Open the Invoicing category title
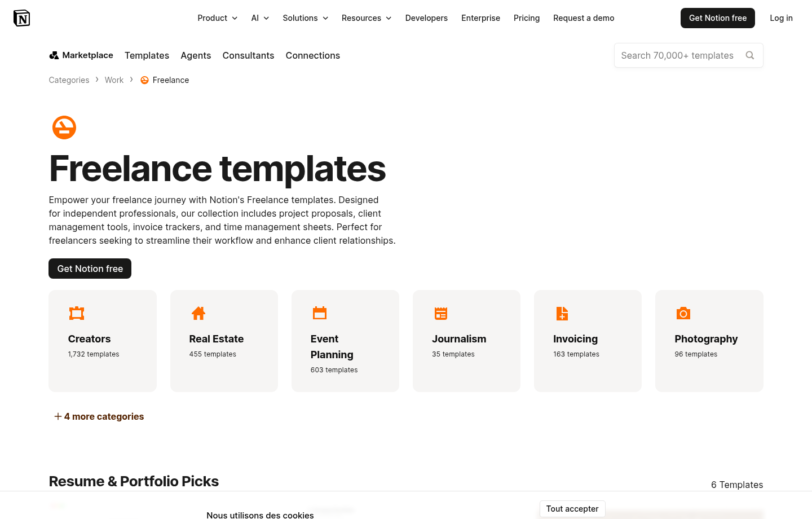This screenshot has width=812, height=519. click(575, 339)
